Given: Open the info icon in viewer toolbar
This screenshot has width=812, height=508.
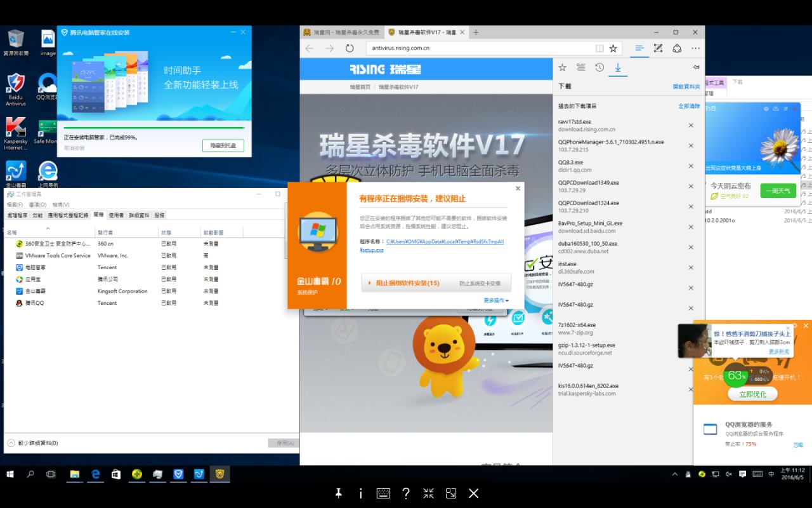Looking at the screenshot, I should coord(361,493).
